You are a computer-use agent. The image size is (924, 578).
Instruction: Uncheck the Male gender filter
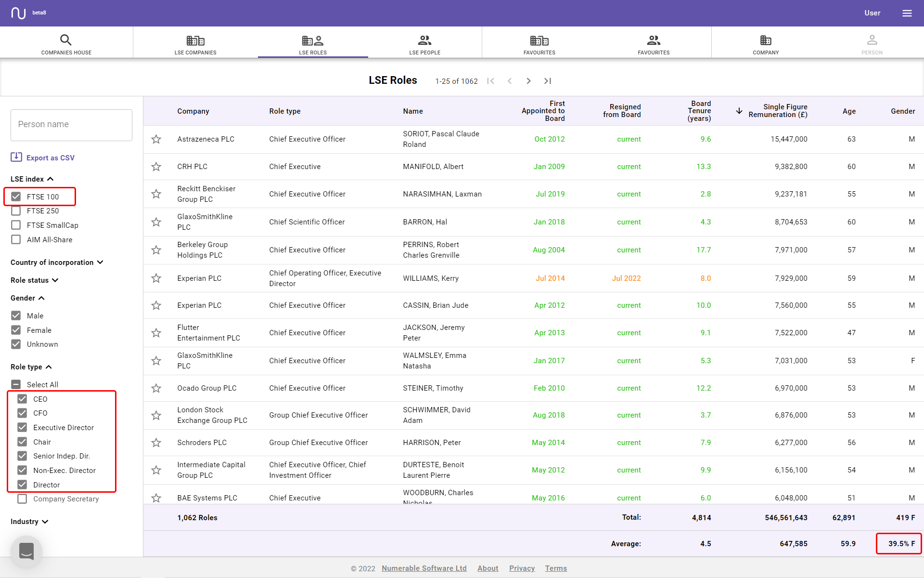[x=16, y=315]
